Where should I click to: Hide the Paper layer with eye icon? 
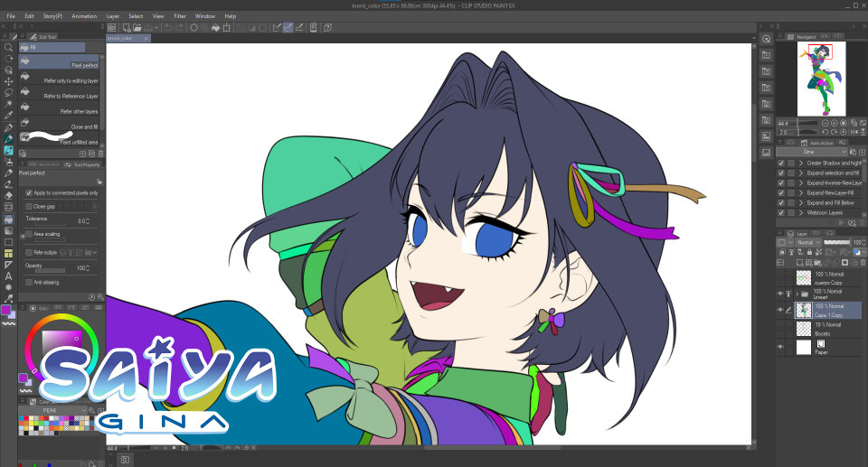tap(780, 347)
